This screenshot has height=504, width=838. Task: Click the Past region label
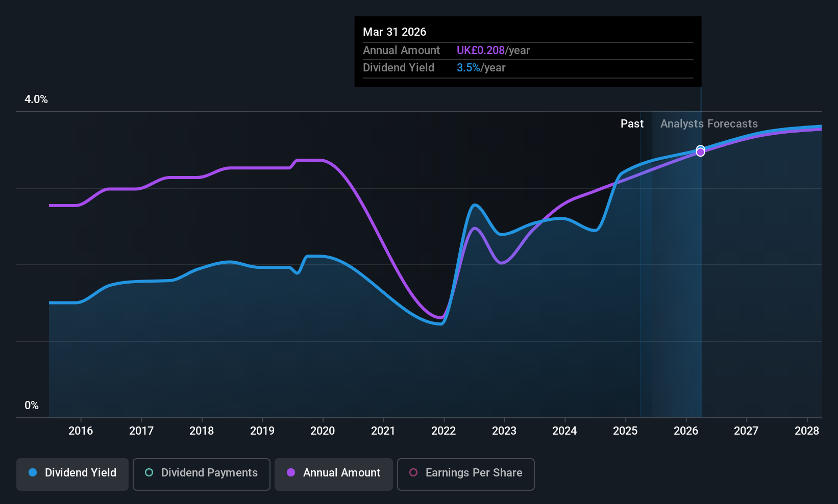(x=632, y=124)
